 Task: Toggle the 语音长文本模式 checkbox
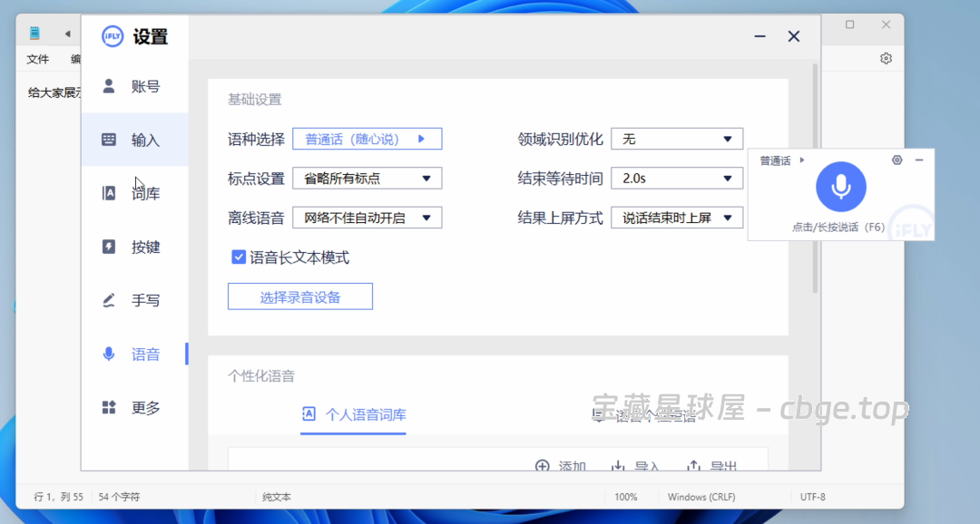point(239,257)
